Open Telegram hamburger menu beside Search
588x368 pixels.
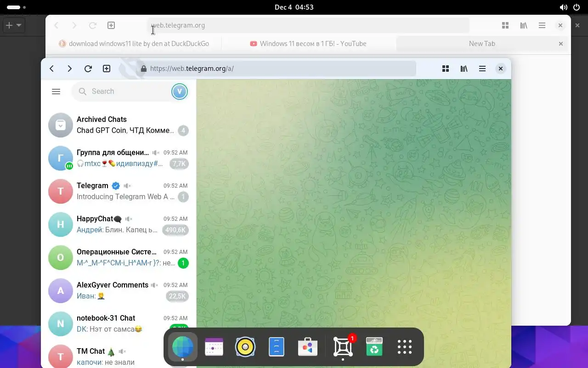click(56, 92)
